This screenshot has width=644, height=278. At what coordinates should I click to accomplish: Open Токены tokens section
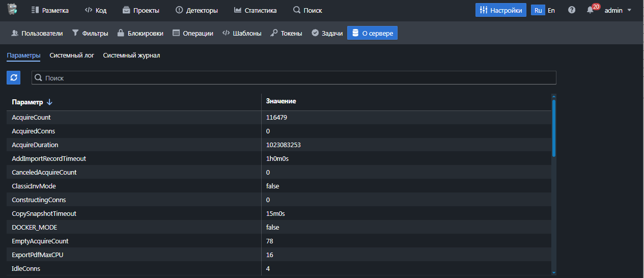coord(286,33)
